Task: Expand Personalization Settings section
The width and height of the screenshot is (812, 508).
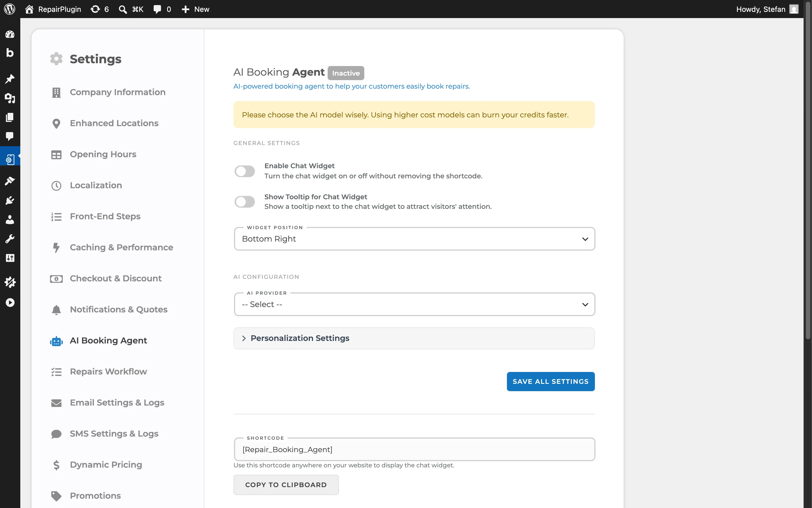Action: (x=414, y=338)
